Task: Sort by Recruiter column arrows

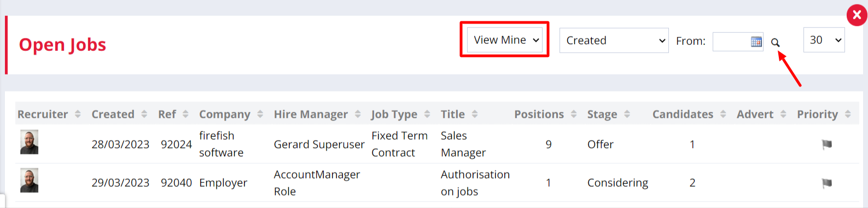Action: coord(78,114)
